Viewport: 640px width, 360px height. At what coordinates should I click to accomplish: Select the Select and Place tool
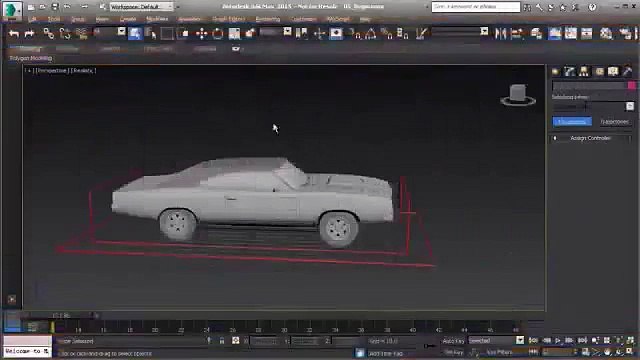coord(250,33)
